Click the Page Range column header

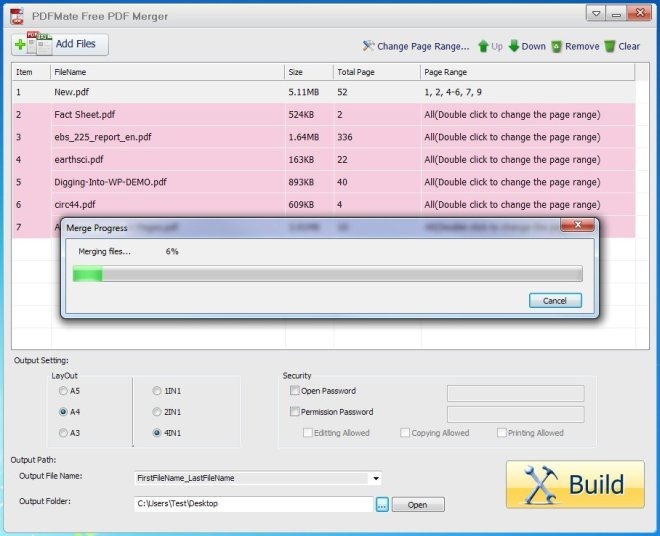(528, 72)
